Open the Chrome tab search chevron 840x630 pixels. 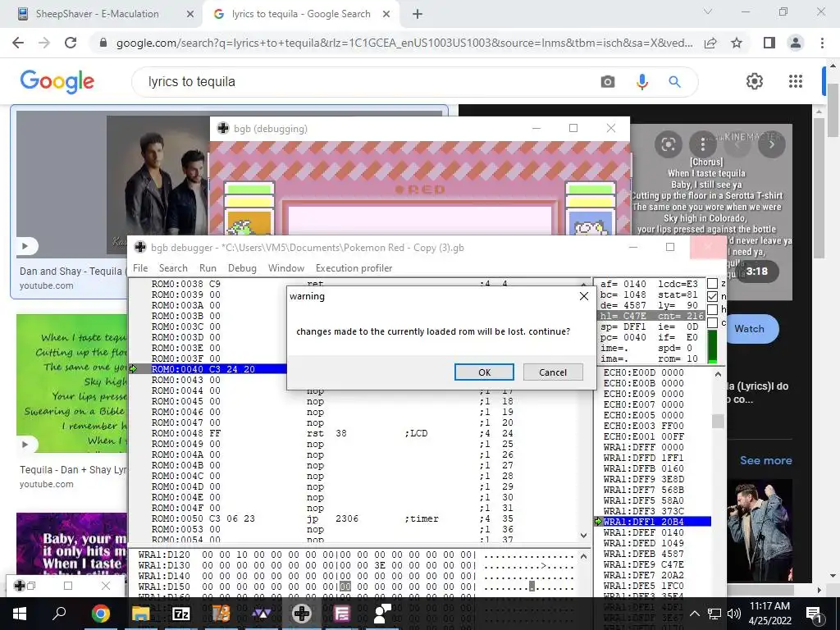pyautogui.click(x=708, y=11)
